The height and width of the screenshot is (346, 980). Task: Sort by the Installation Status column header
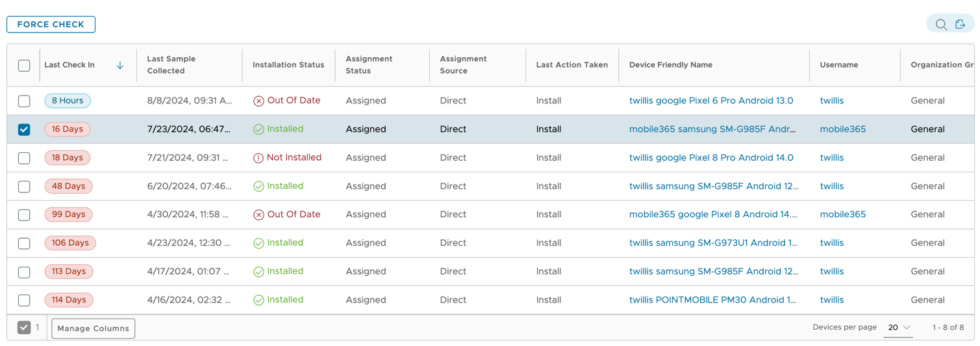pos(288,65)
